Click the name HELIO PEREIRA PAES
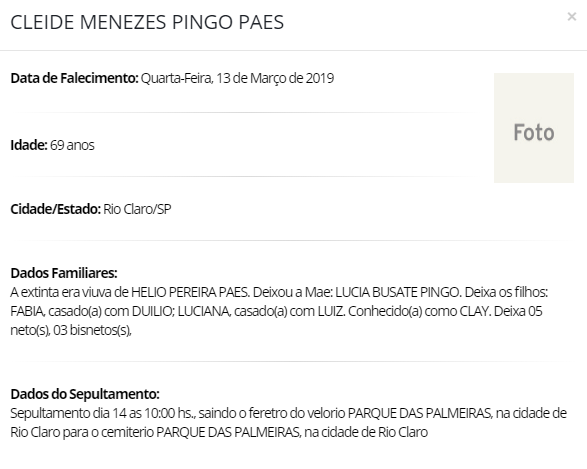 (190, 292)
